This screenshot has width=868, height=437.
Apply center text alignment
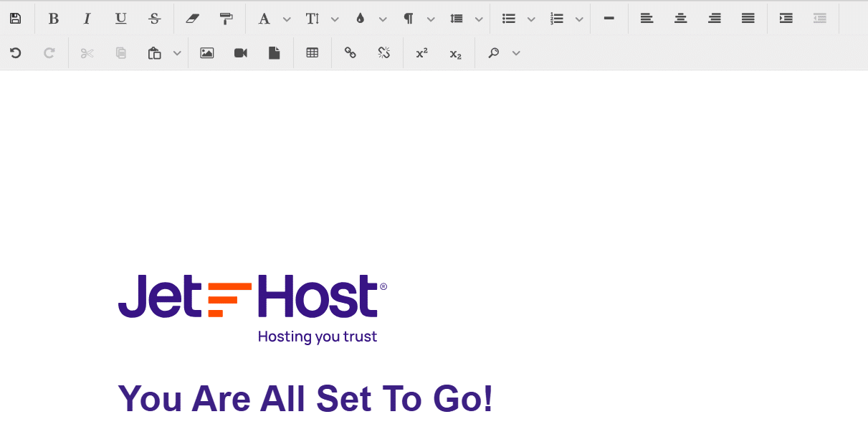680,19
